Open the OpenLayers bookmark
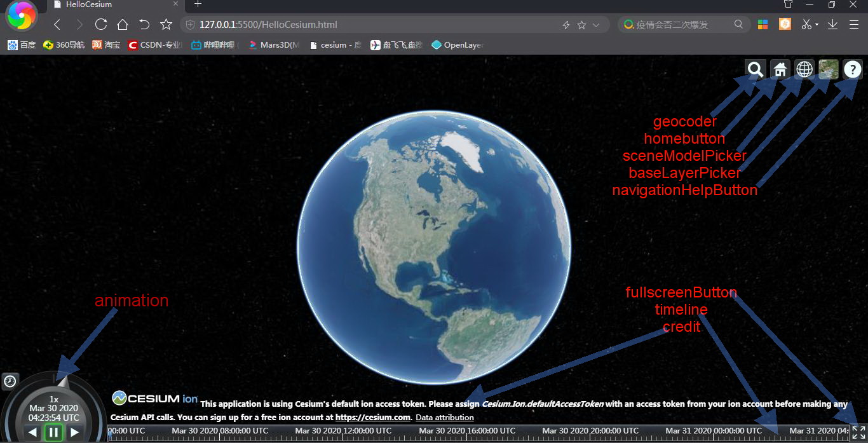 [x=458, y=45]
